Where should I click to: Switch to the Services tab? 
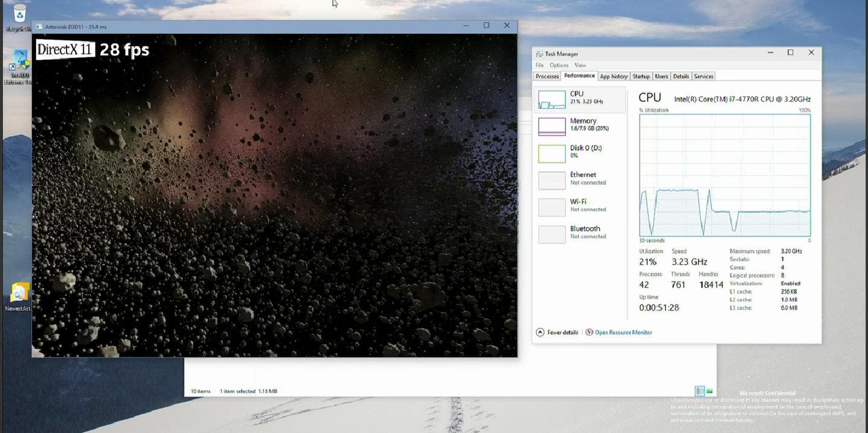(x=704, y=76)
